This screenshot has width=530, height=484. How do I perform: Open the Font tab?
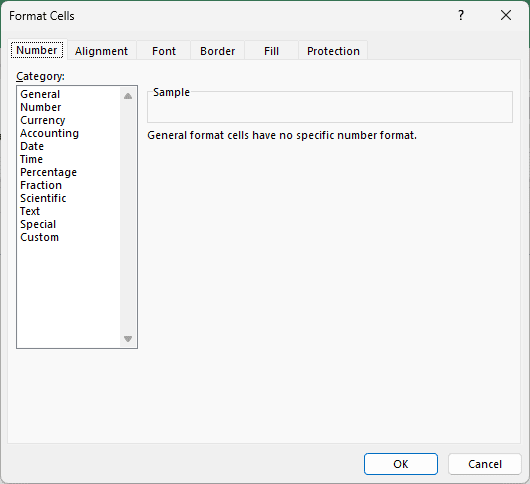pyautogui.click(x=164, y=51)
